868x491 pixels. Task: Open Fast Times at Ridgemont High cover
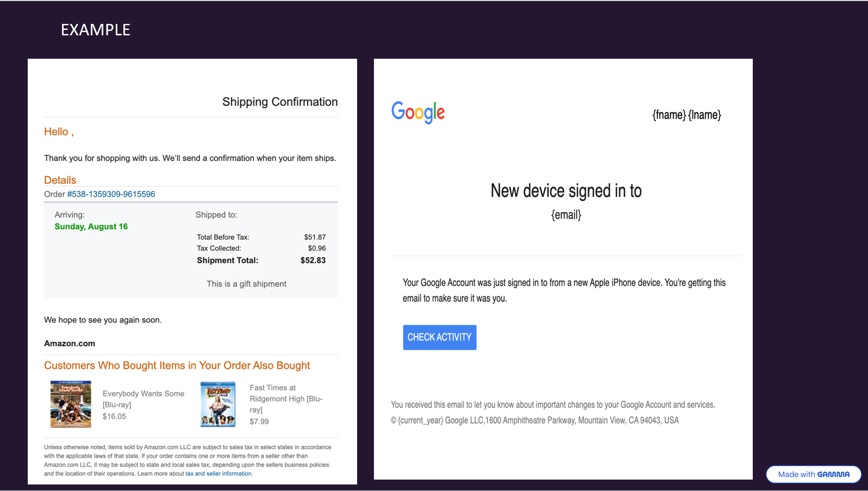pyautogui.click(x=218, y=404)
